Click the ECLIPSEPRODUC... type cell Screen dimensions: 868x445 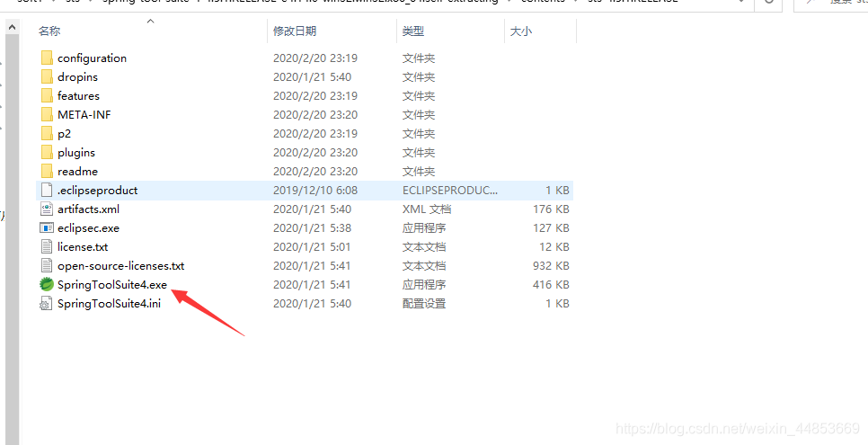[450, 190]
